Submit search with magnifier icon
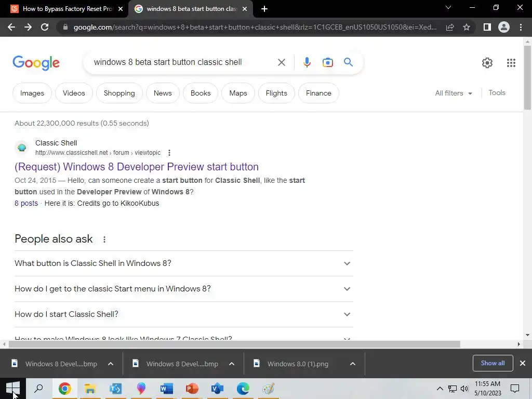Viewport: 532px width, 399px height. click(x=348, y=62)
